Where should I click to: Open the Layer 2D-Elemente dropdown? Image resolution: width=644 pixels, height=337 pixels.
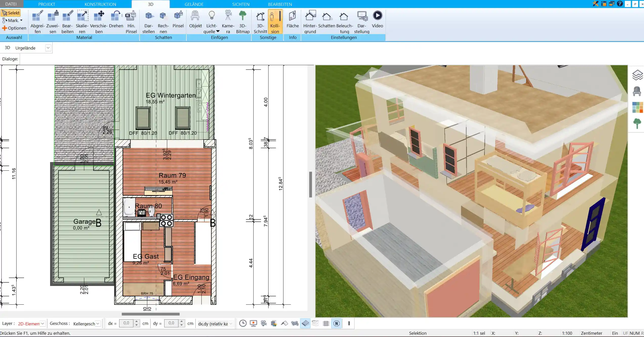(43, 324)
